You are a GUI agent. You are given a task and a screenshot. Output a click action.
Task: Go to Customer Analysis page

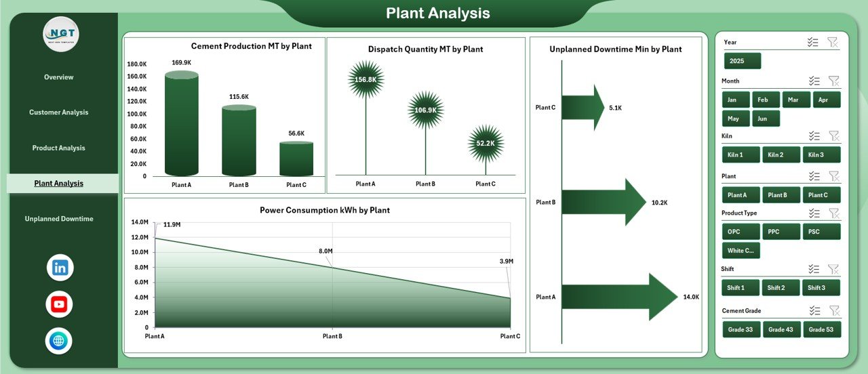pyautogui.click(x=59, y=112)
